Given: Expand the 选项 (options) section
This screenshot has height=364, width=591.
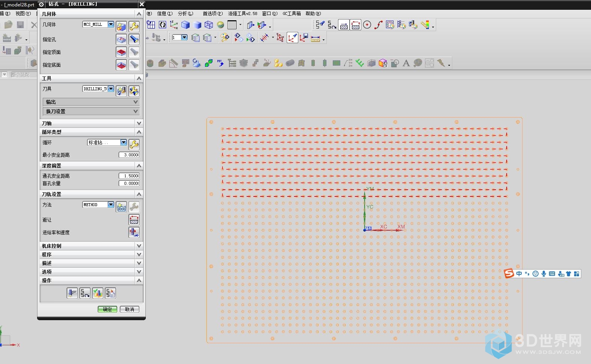Looking at the screenshot, I should pyautogui.click(x=91, y=272).
